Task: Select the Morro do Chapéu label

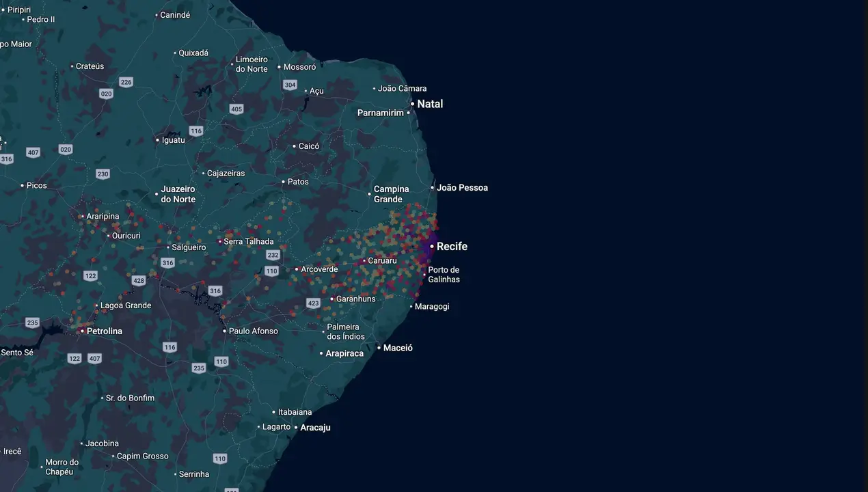Action: 62,467
